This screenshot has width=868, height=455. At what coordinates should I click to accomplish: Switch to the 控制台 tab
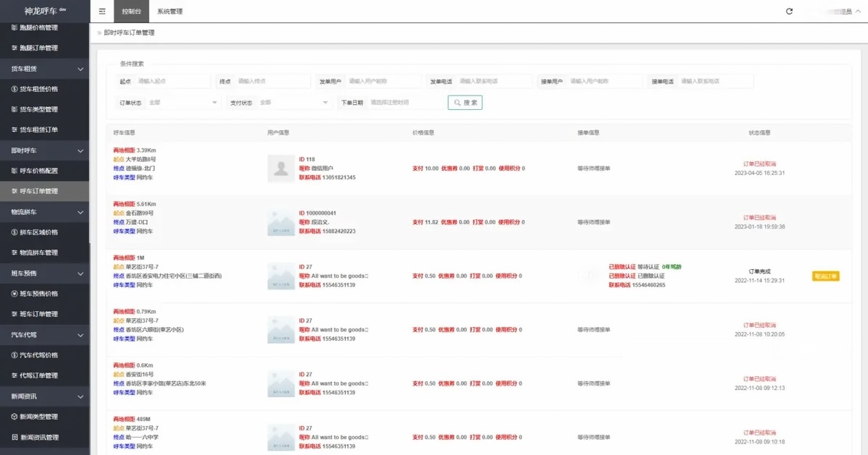[132, 12]
